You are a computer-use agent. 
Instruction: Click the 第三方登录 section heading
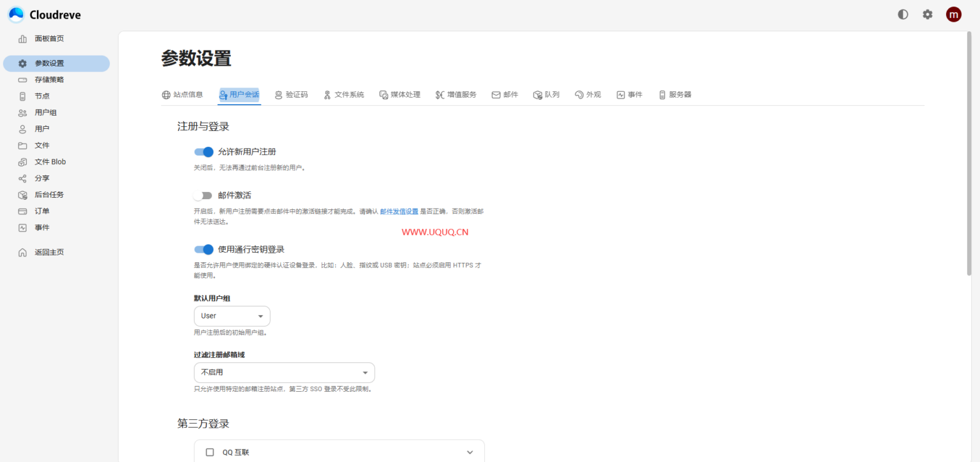click(x=203, y=424)
